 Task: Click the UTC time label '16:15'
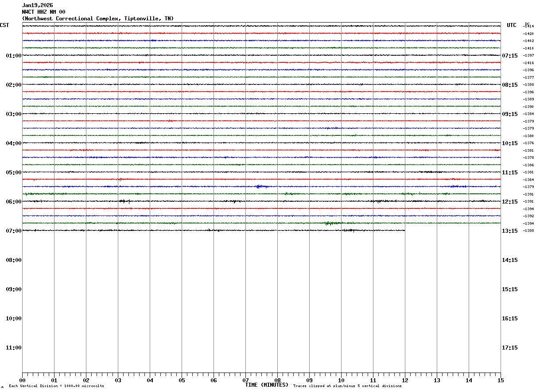pyautogui.click(x=510, y=319)
